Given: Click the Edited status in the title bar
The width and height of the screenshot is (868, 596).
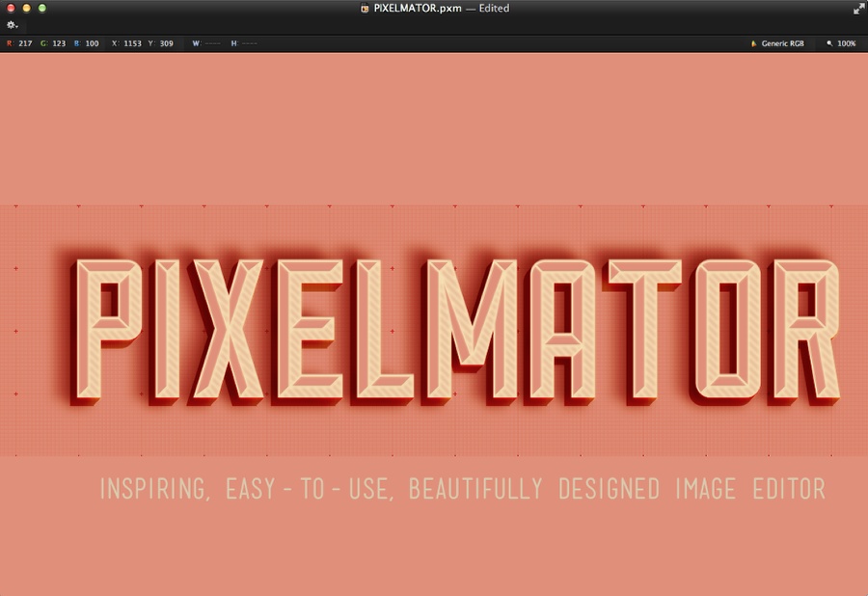Looking at the screenshot, I should click(494, 9).
